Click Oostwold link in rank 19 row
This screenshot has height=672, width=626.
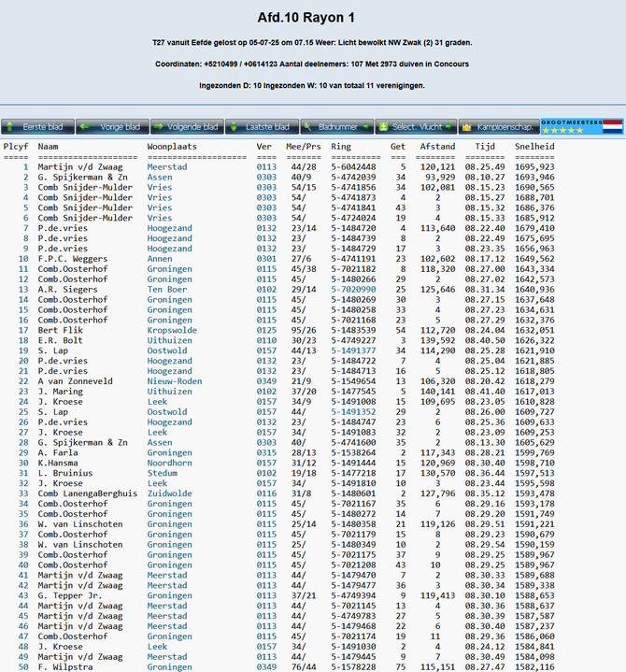[x=167, y=351]
